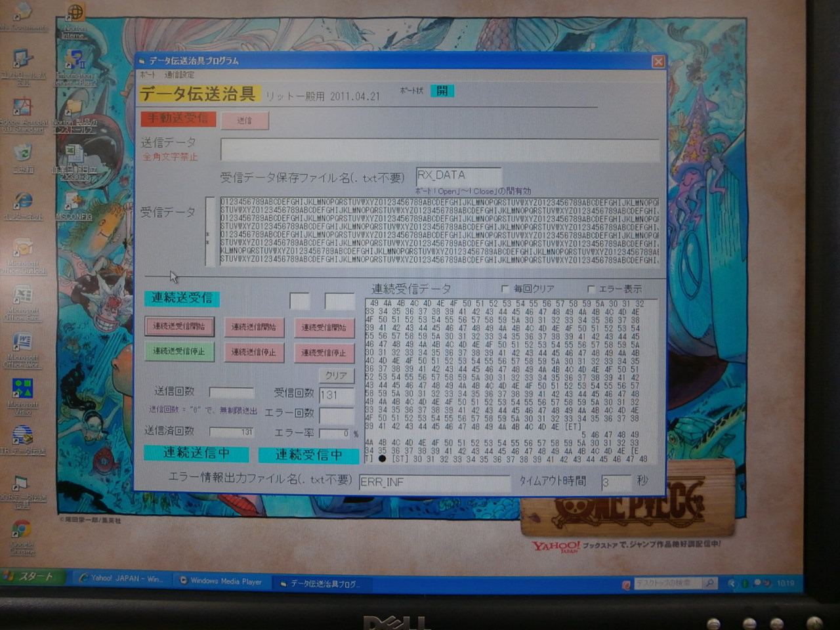Open the IR data transfer desktop shortcut

click(x=23, y=440)
